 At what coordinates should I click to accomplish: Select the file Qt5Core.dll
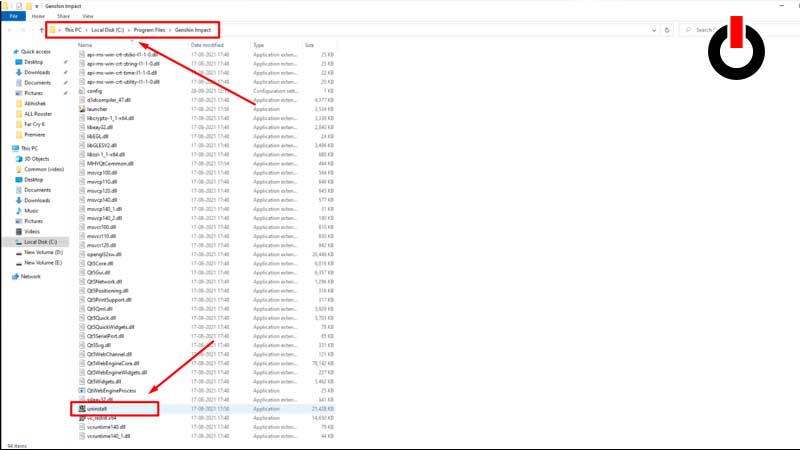(100, 263)
